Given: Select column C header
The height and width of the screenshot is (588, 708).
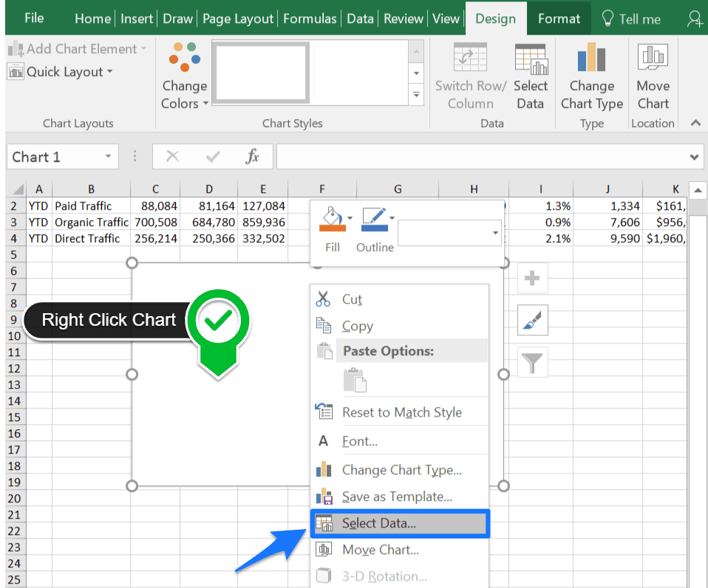Looking at the screenshot, I should click(x=155, y=188).
